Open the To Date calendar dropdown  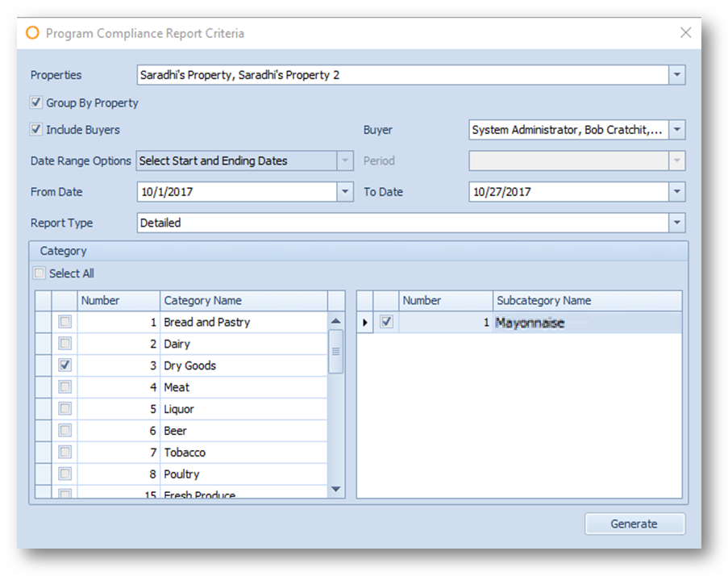[677, 192]
